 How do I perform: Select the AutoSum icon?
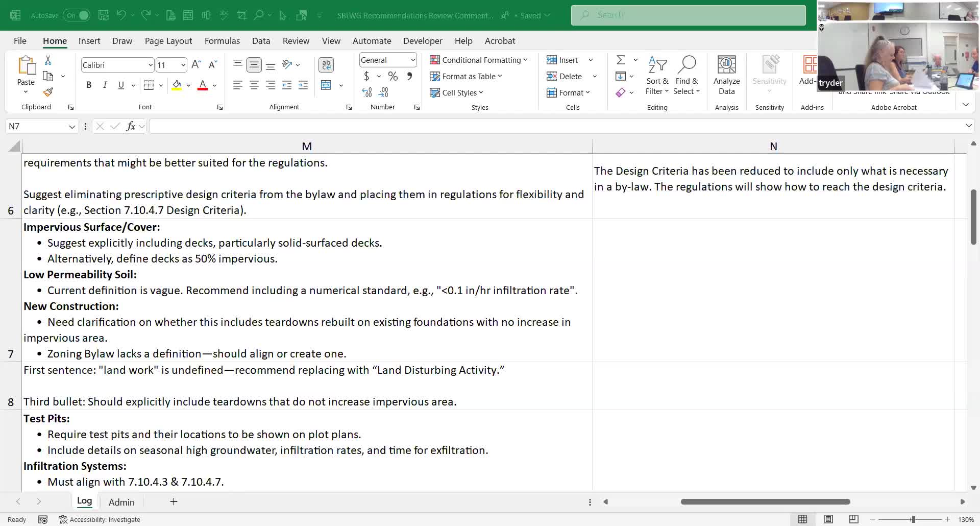(x=621, y=60)
